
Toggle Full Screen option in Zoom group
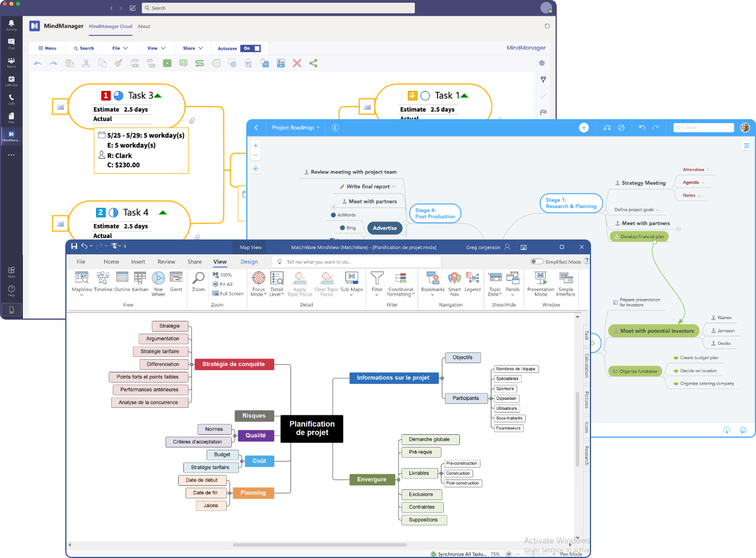[227, 293]
